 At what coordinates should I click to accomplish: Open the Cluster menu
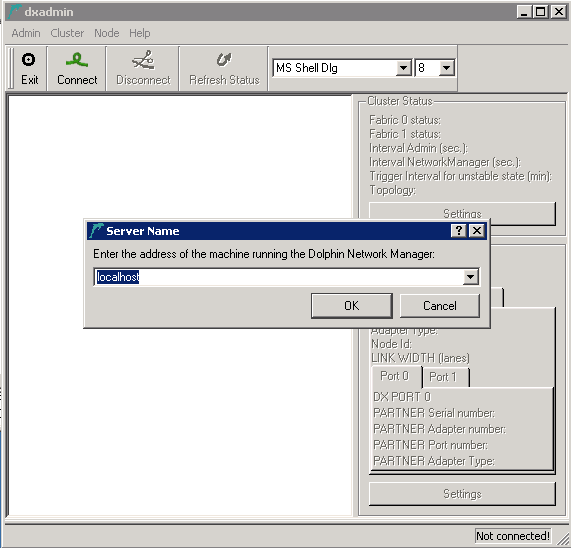pos(67,33)
